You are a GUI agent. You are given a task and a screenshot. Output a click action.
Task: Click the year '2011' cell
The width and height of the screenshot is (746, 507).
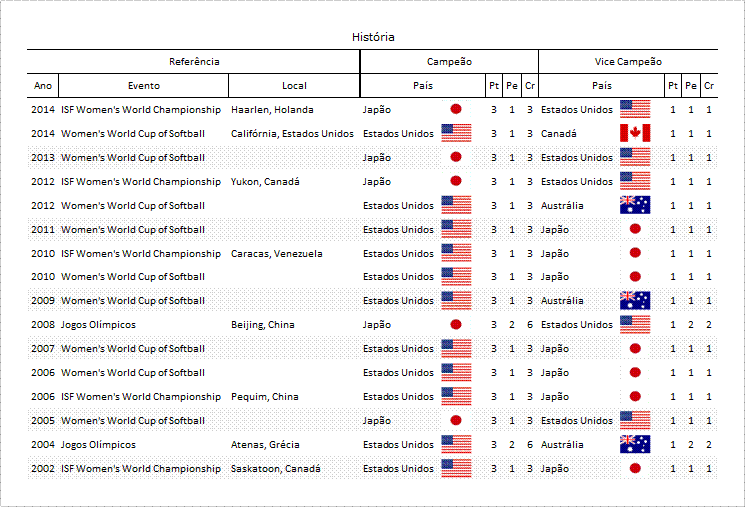(43, 230)
